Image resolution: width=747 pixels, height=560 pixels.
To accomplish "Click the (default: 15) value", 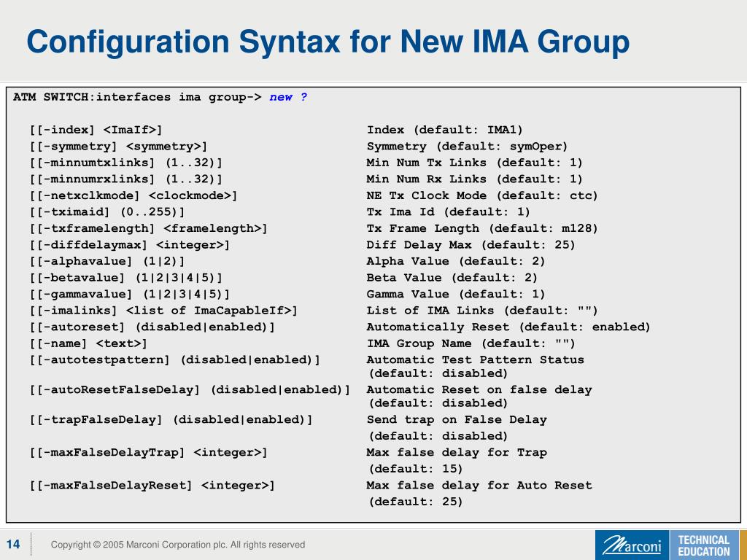I will click(x=415, y=469).
